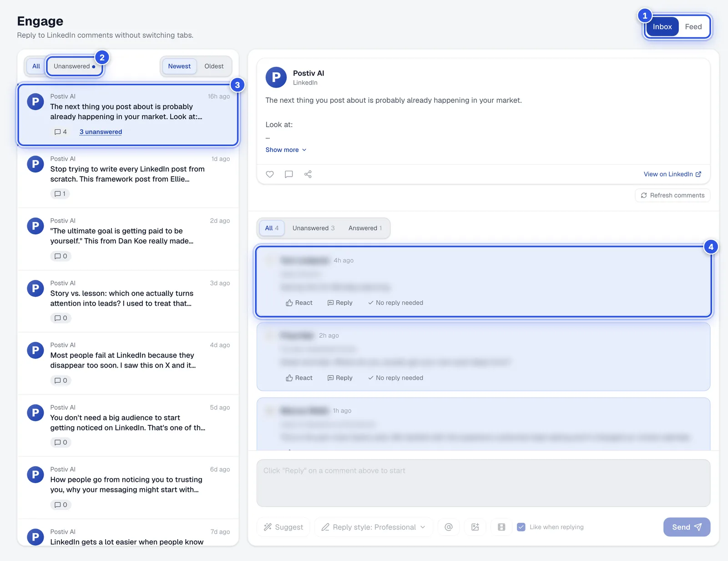This screenshot has width=728, height=561.
Task: Mark 2h ago comment No reply needed
Action: click(395, 378)
